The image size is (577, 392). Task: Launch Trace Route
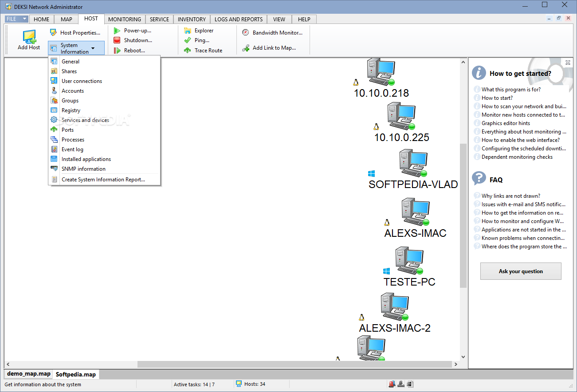tap(203, 51)
